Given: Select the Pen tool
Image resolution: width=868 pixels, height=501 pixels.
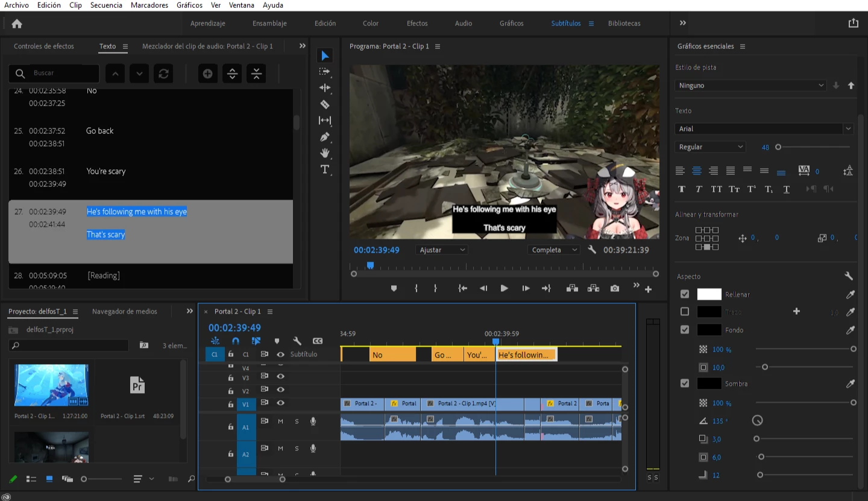Looking at the screenshot, I should click(325, 136).
